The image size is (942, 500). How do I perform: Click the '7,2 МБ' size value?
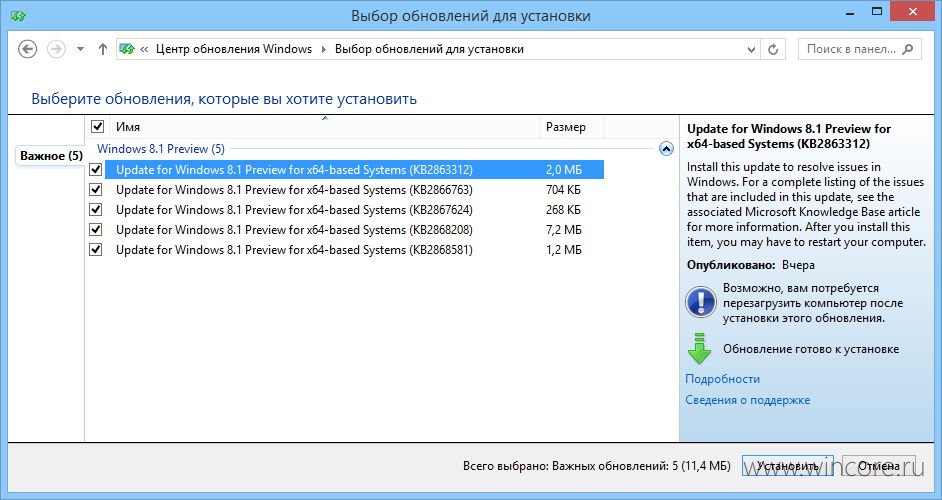564,230
